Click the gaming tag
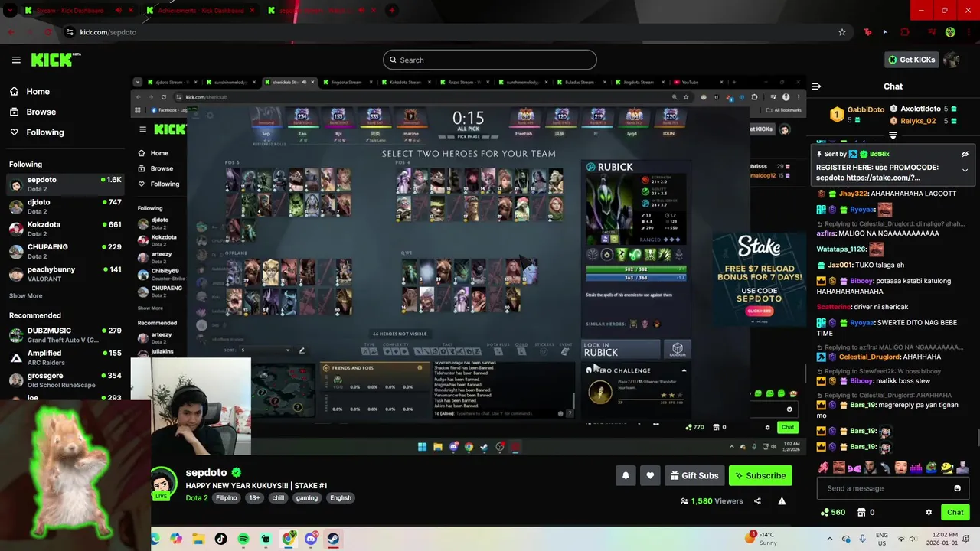Image resolution: width=980 pixels, height=551 pixels. 307,498
